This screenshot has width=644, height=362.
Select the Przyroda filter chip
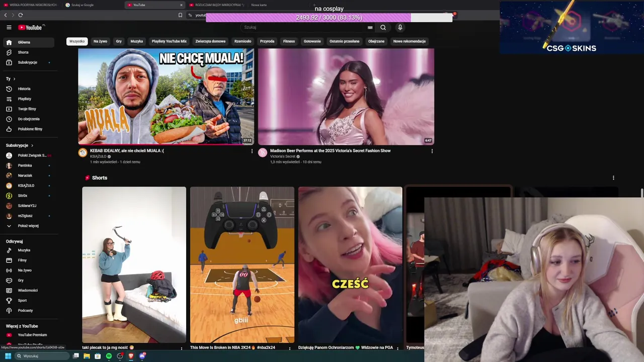pos(267,41)
